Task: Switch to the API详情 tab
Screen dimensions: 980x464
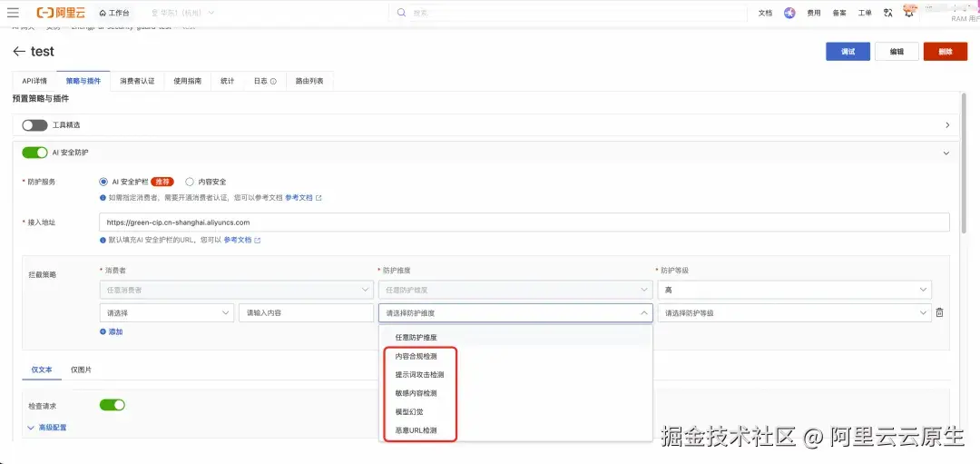Action: [34, 82]
